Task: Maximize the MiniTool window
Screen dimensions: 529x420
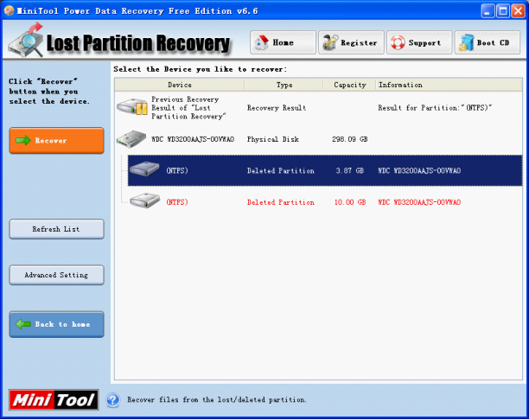Action: pos(503,10)
